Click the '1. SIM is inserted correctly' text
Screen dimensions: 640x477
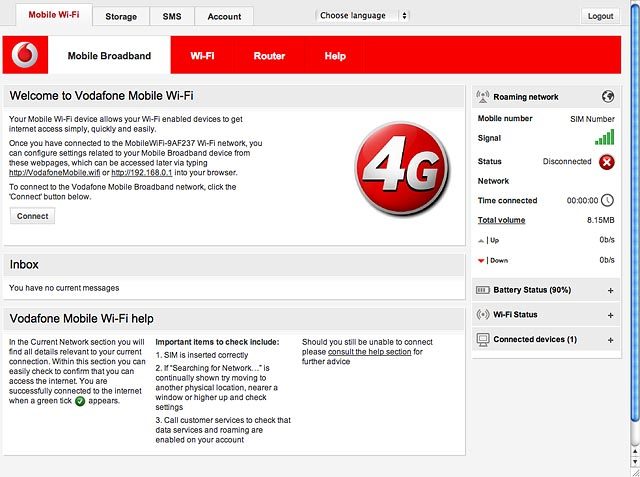(202, 355)
